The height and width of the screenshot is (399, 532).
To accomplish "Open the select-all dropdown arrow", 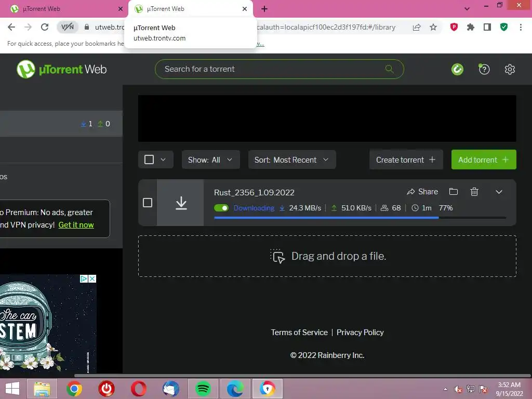I will click(x=163, y=159).
